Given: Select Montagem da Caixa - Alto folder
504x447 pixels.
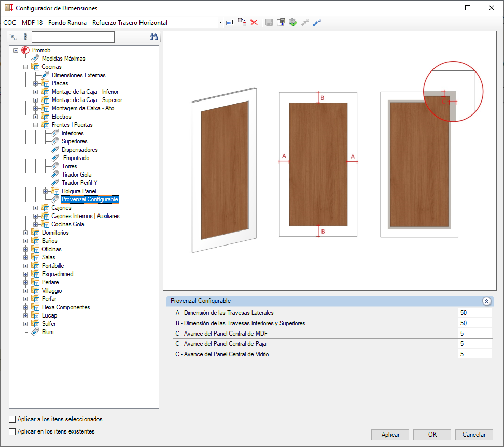Looking at the screenshot, I should 83,109.
